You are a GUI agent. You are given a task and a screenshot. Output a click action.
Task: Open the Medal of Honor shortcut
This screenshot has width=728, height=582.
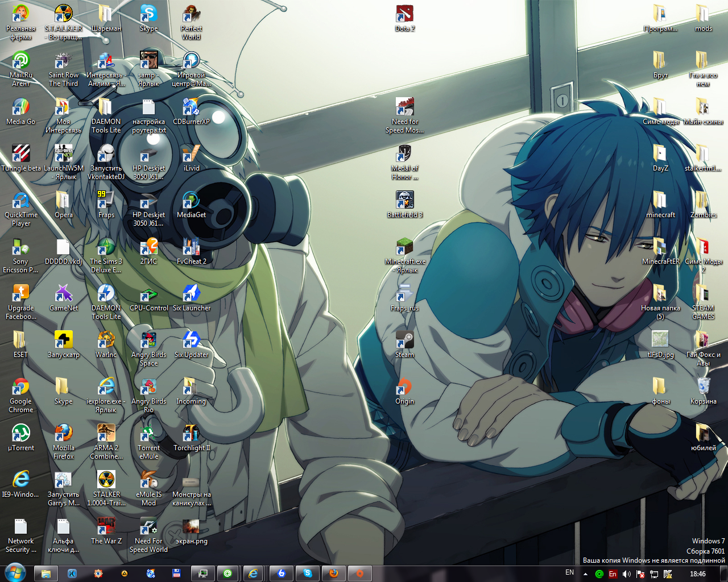pos(404,161)
